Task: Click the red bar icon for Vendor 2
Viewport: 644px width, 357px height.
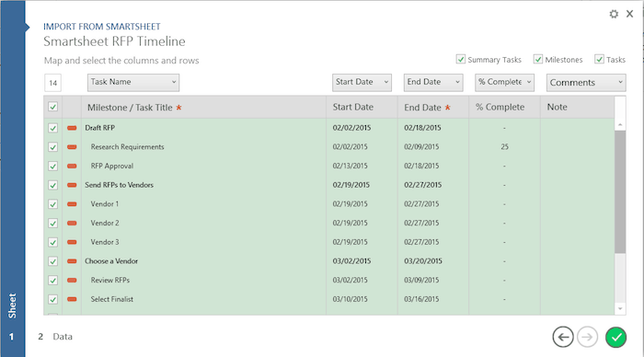Action: pos(72,223)
